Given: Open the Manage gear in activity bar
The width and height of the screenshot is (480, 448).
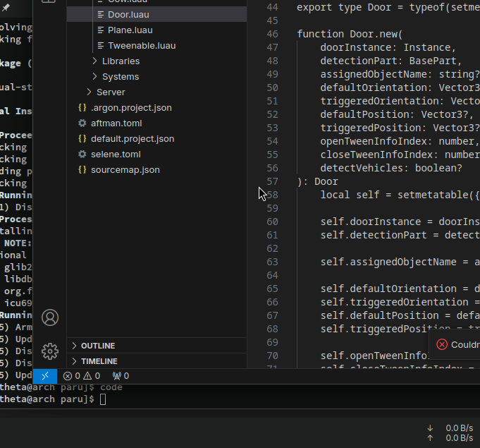Looking at the screenshot, I should click(x=50, y=351).
